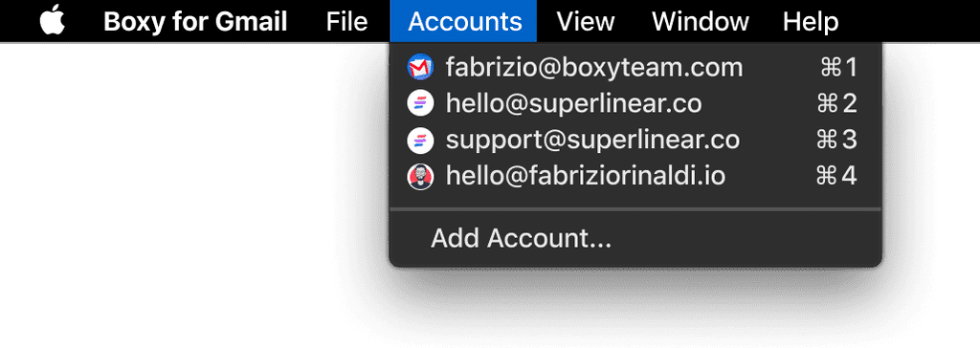Click the ⌘1 shortcut label
This screenshot has height=348, width=980.
[x=838, y=68]
